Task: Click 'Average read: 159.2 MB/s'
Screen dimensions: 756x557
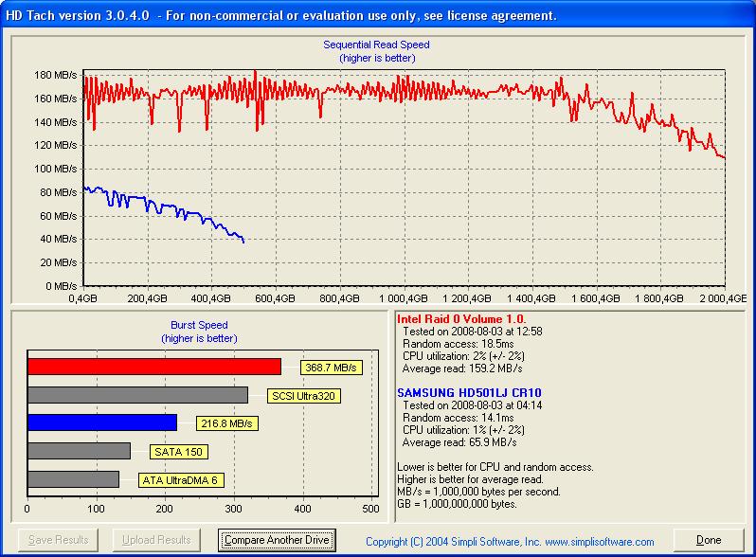Action: 462,368
